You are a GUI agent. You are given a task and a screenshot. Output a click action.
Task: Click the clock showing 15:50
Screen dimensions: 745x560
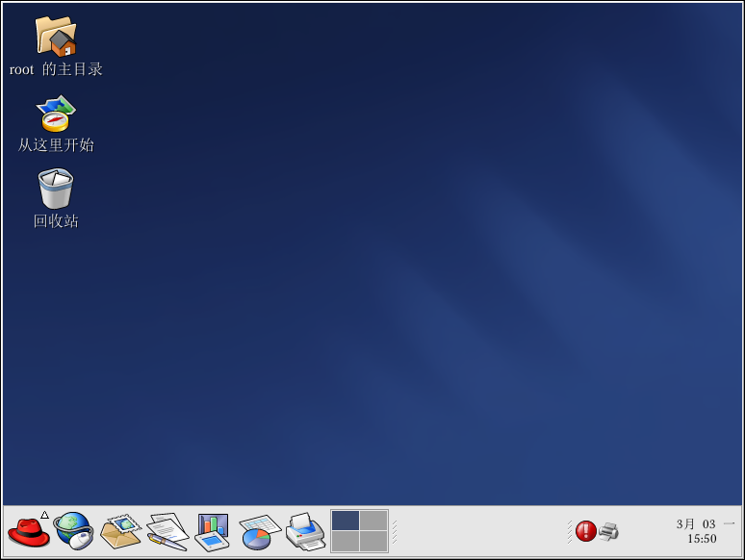tap(702, 539)
